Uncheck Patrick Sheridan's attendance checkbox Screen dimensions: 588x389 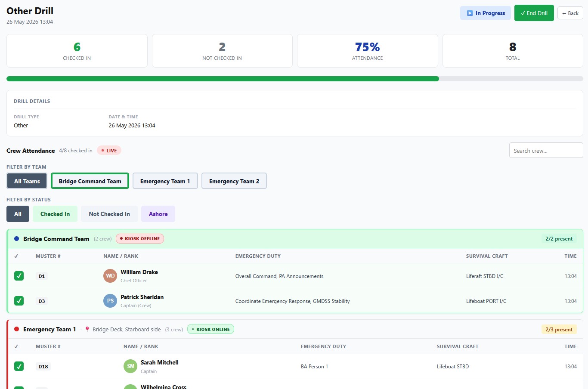click(x=19, y=301)
